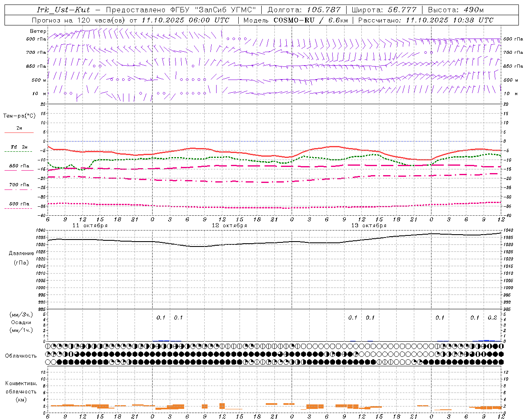Click the 11 октября date label

point(90,226)
